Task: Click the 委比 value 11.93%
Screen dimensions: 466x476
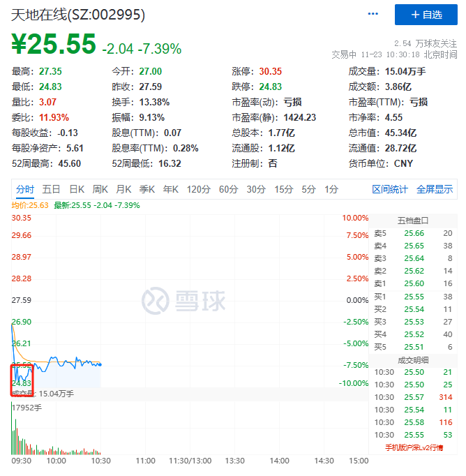Action: (54, 117)
